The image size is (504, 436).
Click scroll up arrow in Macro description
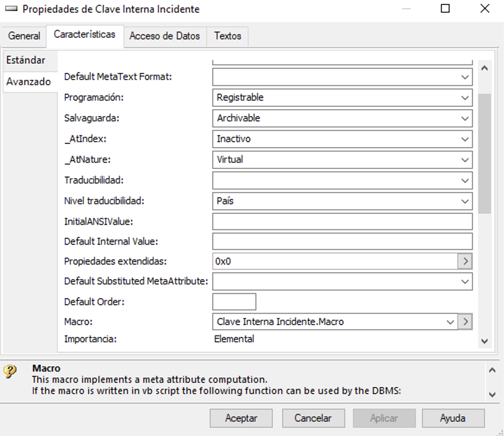[492, 370]
